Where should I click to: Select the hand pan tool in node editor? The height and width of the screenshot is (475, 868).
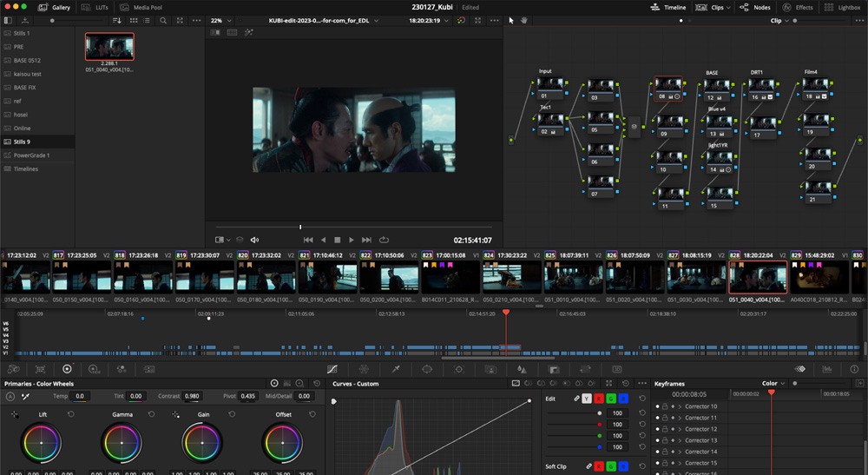(524, 20)
